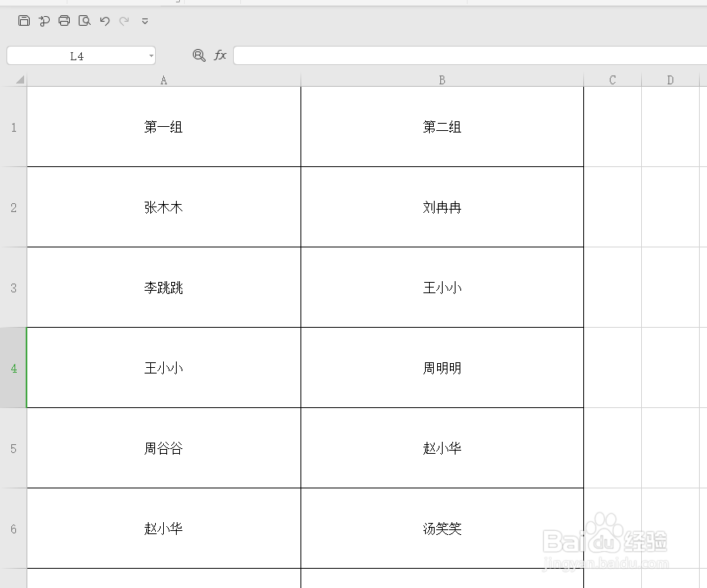Select 王小小 cell in column A
This screenshot has height=588, width=707.
point(164,368)
